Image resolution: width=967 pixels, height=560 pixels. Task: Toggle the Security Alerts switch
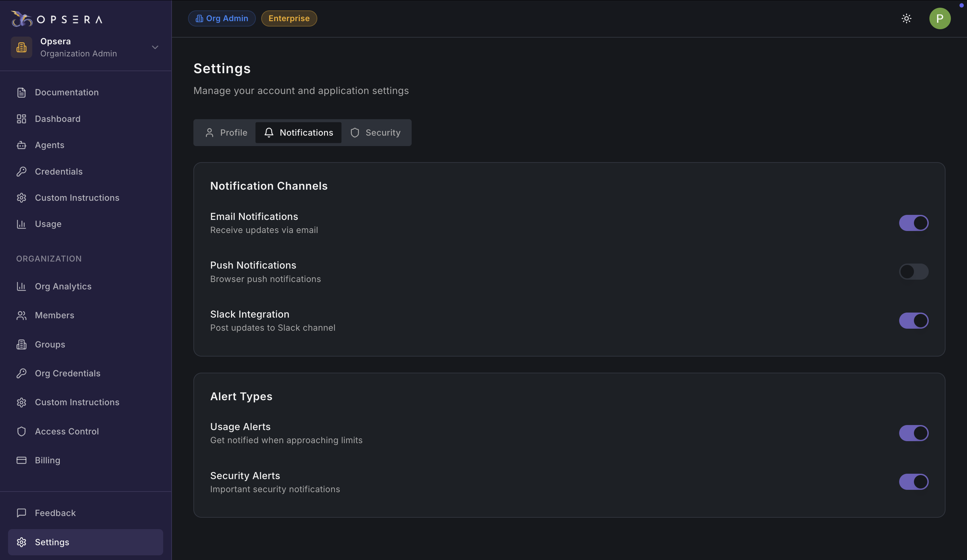click(x=913, y=482)
